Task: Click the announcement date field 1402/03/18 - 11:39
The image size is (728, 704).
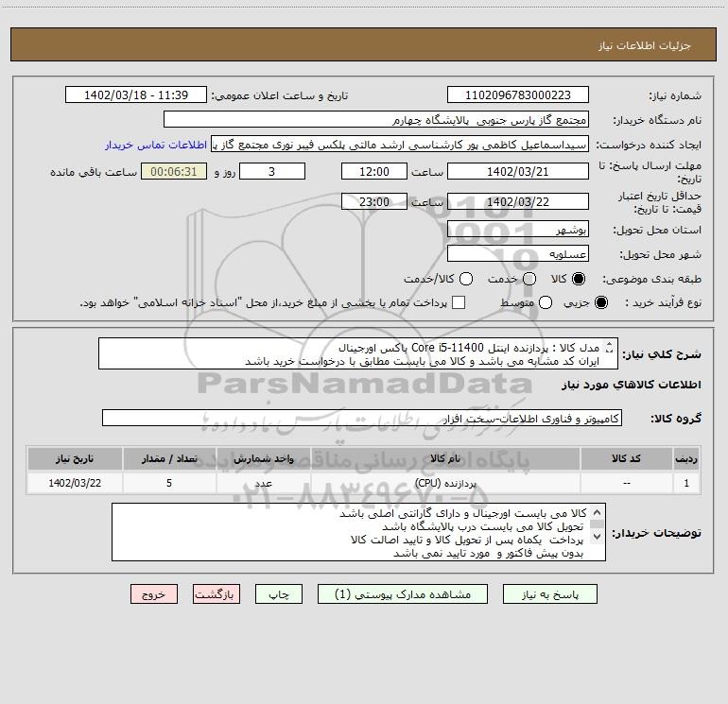Action: pos(136,94)
